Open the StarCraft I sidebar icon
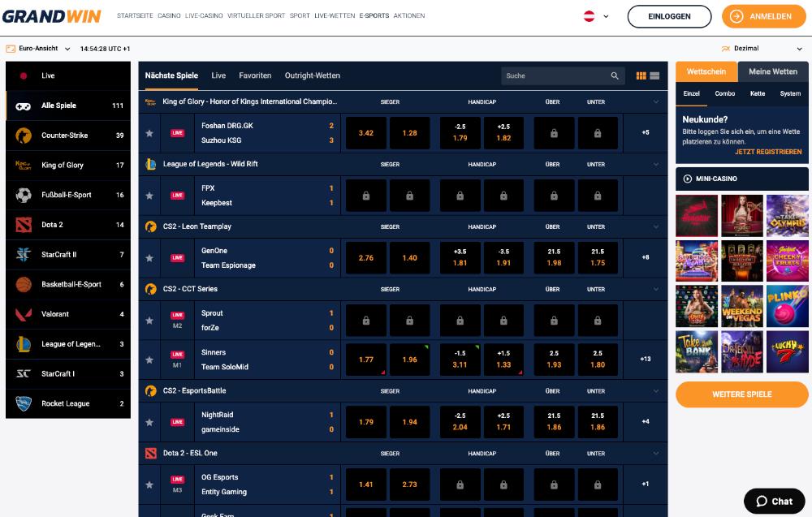The height and width of the screenshot is (517, 812). coord(24,373)
